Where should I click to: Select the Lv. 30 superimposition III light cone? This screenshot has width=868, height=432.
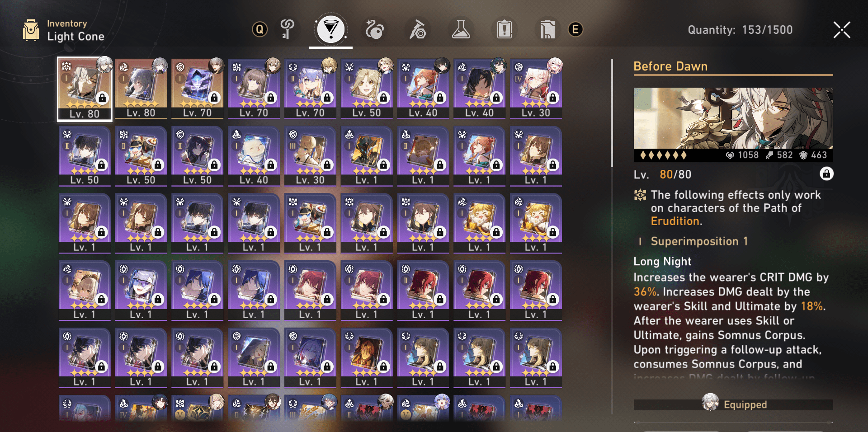pyautogui.click(x=310, y=156)
